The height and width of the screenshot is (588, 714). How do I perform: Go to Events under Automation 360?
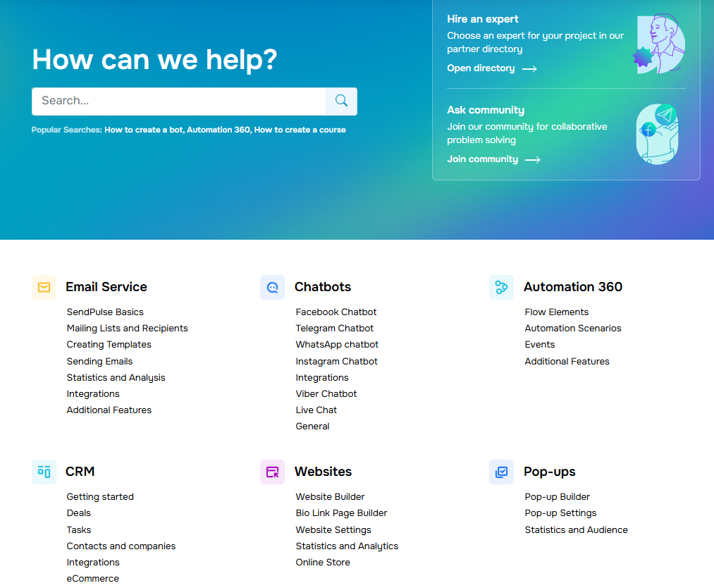(540, 345)
